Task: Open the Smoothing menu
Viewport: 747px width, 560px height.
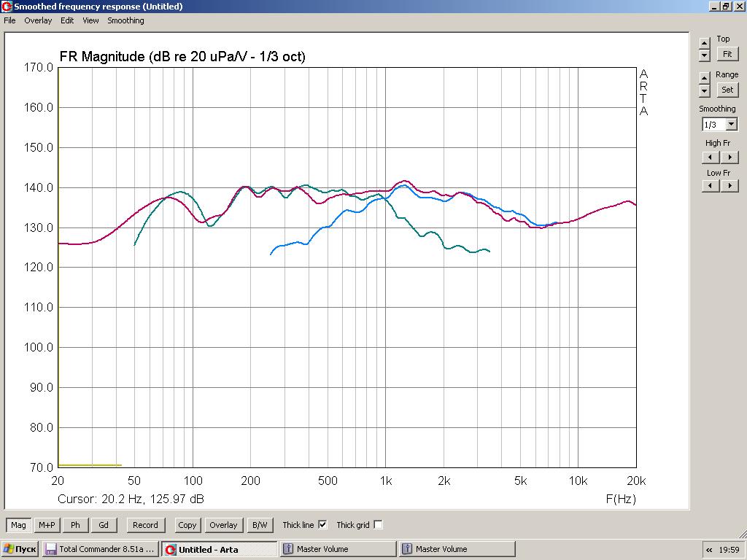Action: tap(125, 20)
